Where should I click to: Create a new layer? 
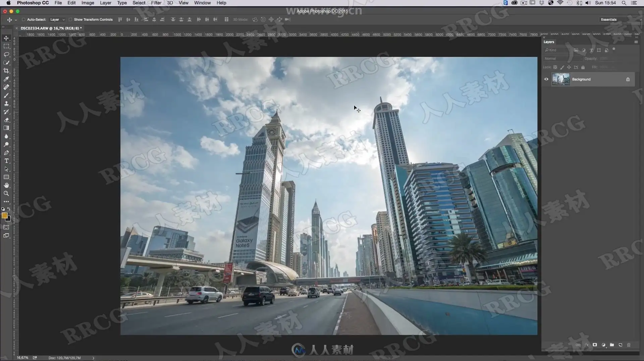pos(620,345)
